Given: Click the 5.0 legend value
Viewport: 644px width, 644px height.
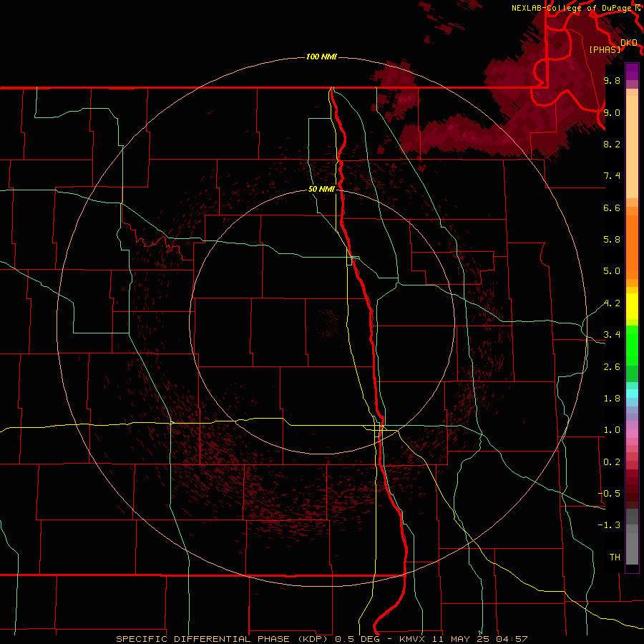Looking at the screenshot, I should tap(612, 271).
